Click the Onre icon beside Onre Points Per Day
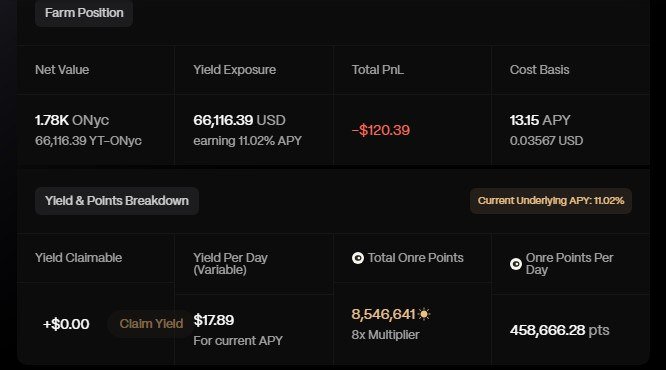The width and height of the screenshot is (666, 370). (x=516, y=264)
